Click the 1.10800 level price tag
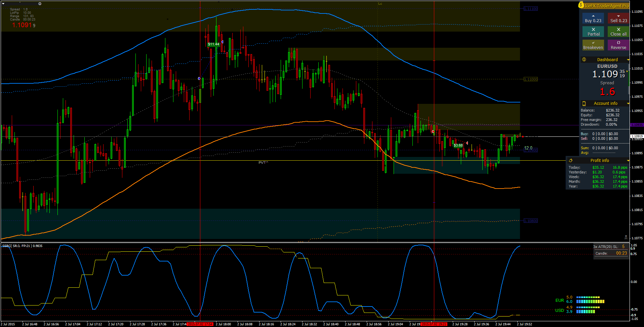644x327 pixels. (531, 221)
